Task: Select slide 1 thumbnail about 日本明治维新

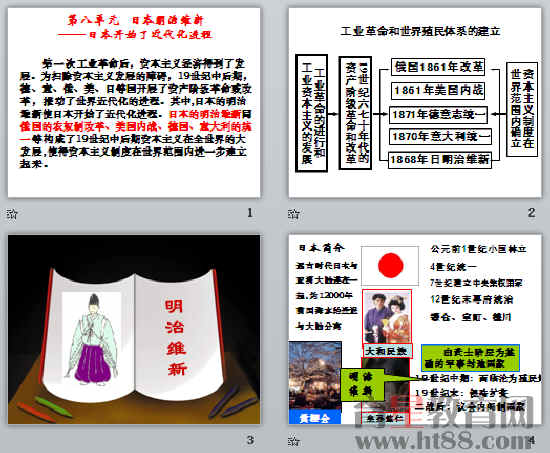Action: pos(134,102)
